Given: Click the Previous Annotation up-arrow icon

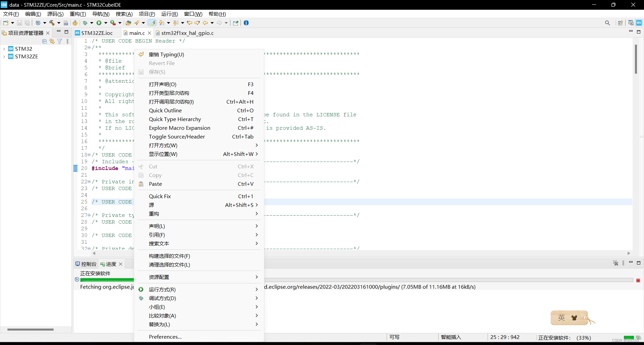Looking at the screenshot, I should point(175,23).
